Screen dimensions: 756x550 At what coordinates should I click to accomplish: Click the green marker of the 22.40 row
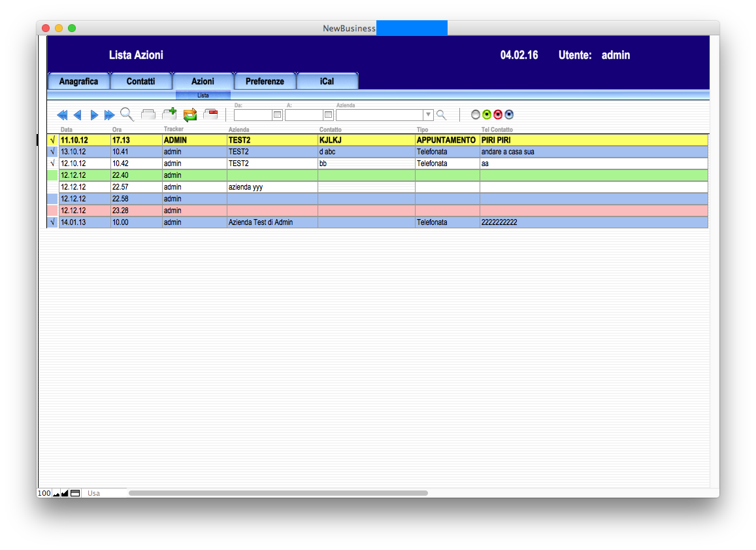pos(52,175)
